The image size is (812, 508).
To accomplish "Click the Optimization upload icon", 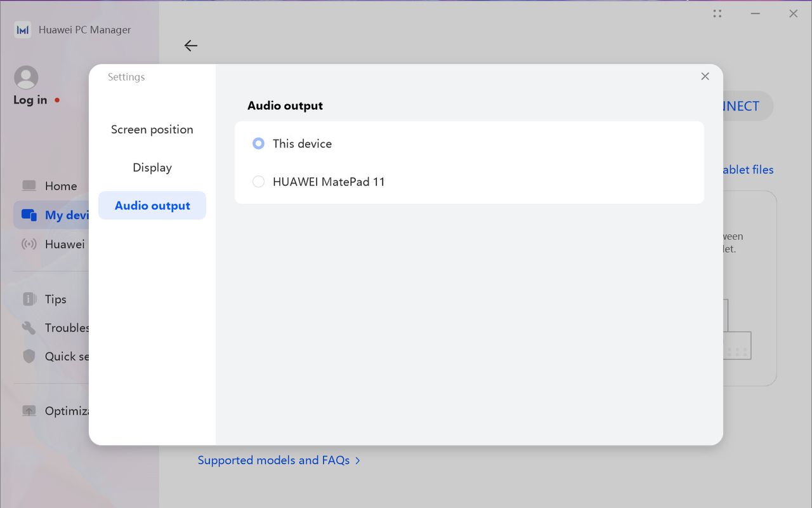I will pos(29,411).
